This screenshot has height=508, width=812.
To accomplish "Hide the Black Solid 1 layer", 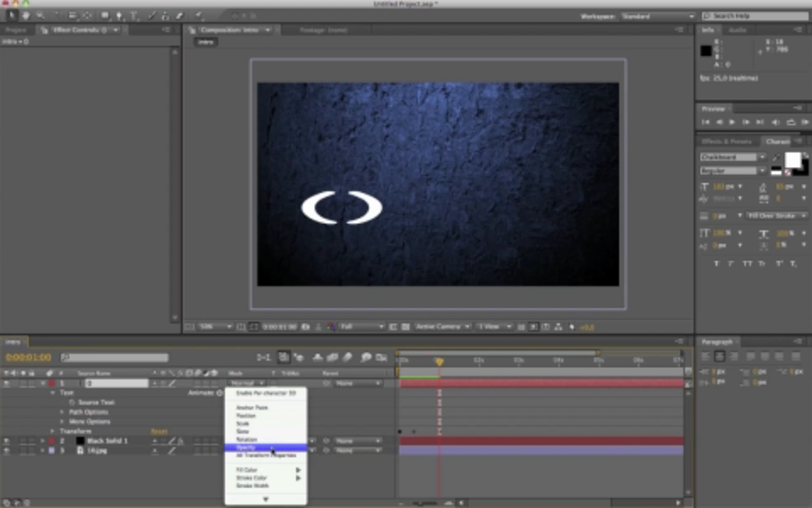I will (6, 441).
